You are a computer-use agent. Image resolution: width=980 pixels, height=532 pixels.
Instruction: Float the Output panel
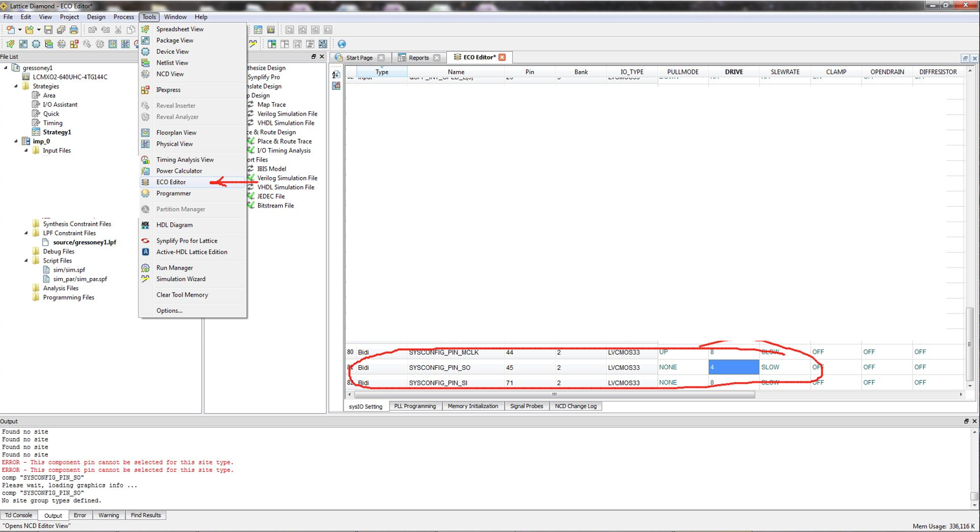click(966, 421)
